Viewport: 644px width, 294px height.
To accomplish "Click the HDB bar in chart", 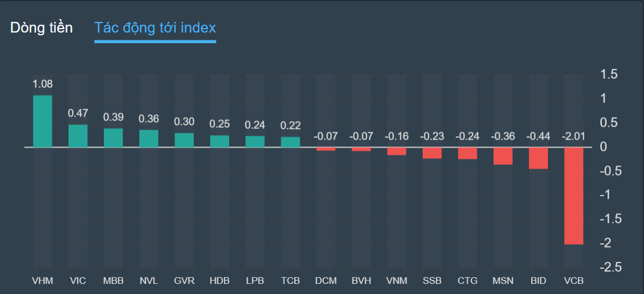I will point(220,141).
